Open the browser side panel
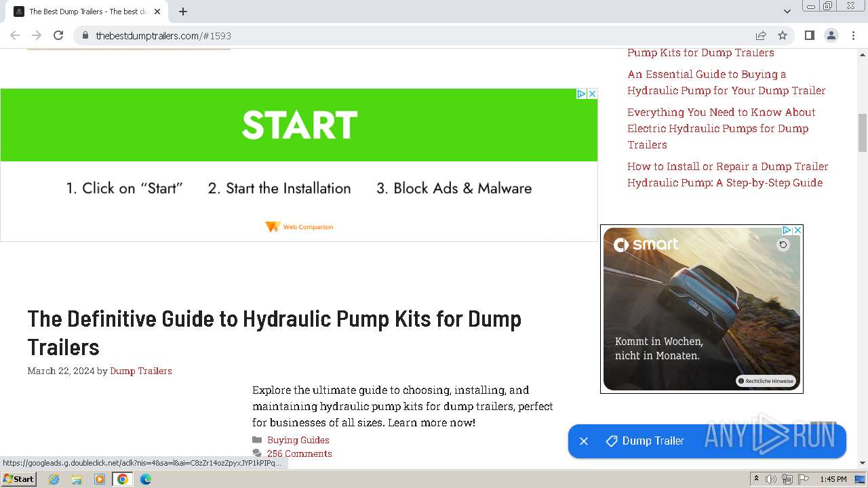 pos(809,35)
